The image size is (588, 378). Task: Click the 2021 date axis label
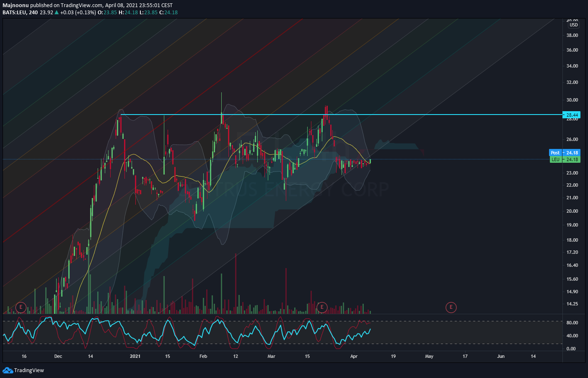click(135, 356)
